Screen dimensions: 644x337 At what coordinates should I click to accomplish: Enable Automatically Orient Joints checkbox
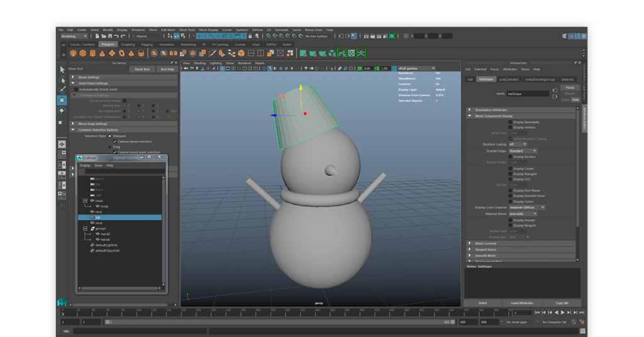coord(77,89)
